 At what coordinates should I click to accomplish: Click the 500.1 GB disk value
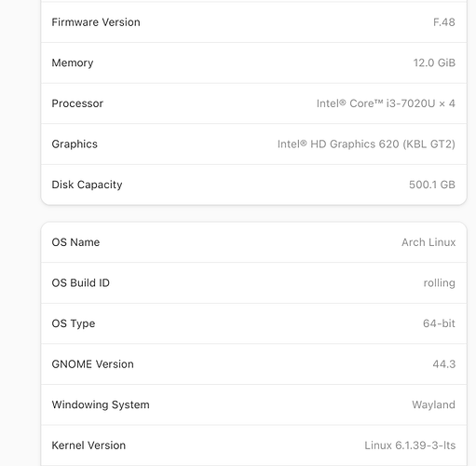(432, 185)
